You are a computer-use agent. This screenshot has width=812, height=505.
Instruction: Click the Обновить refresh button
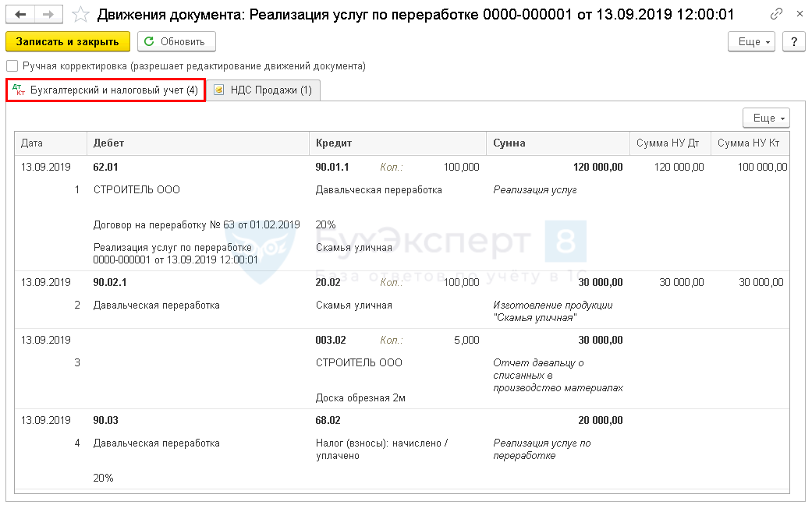click(x=176, y=42)
